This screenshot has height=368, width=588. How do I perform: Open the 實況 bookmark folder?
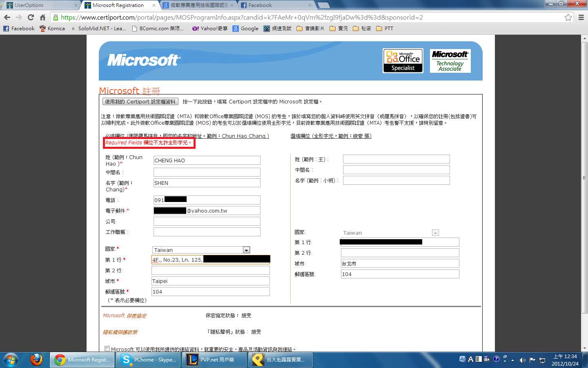pyautogui.click(x=339, y=28)
